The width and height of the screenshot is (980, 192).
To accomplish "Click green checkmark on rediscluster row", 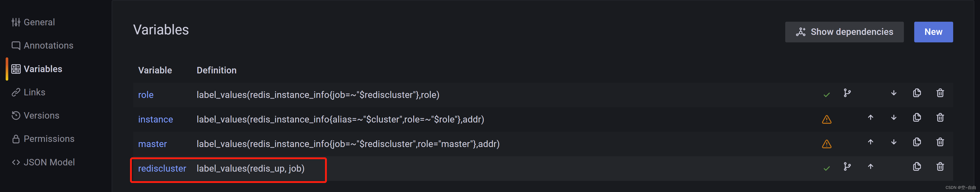I will 827,168.
